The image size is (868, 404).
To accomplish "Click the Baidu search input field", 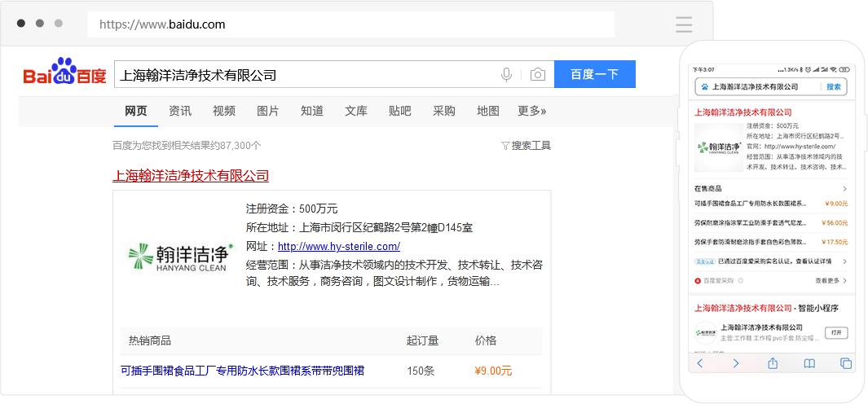I will tap(306, 75).
